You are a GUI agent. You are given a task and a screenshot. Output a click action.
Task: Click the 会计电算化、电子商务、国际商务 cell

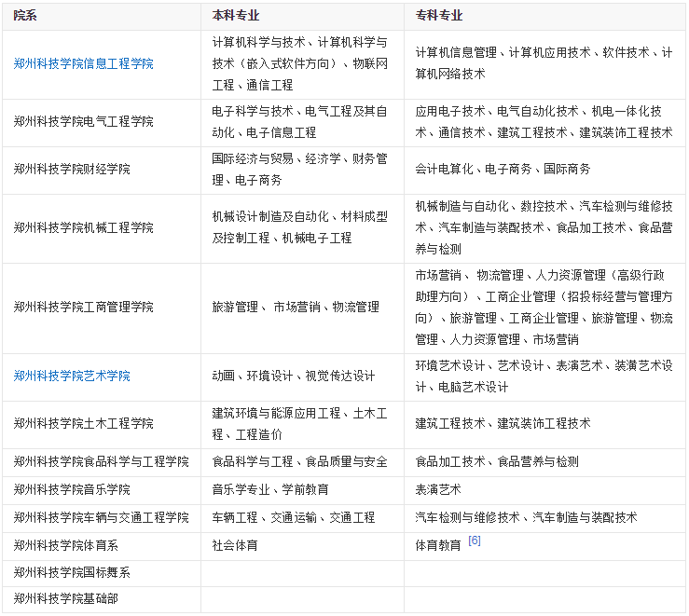pyautogui.click(x=544, y=170)
